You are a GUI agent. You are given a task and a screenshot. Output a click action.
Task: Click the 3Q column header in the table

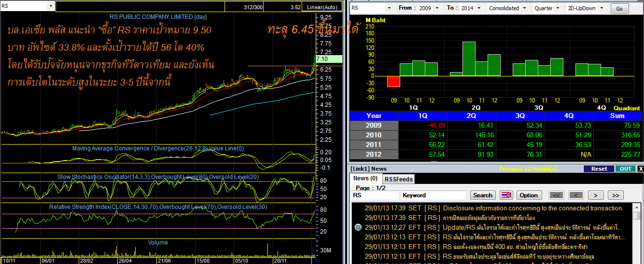click(x=520, y=116)
